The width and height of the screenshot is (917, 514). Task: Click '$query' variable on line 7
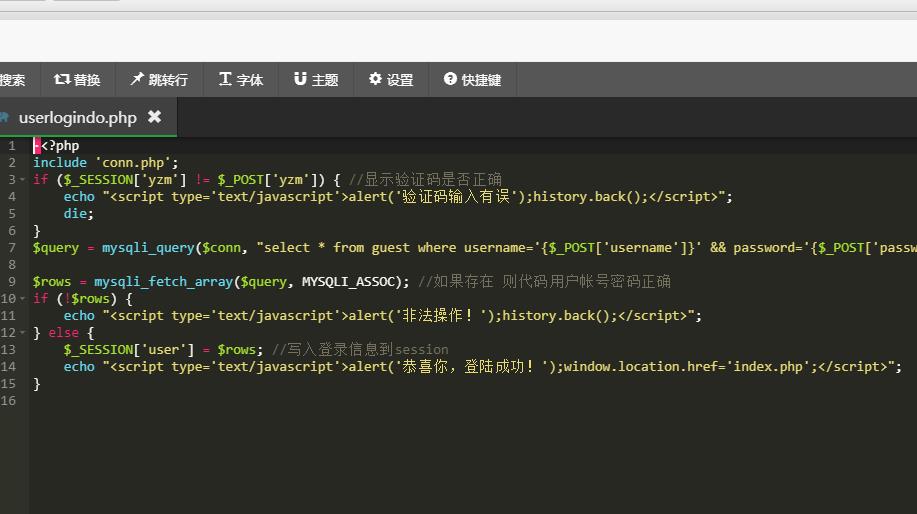[56, 248]
